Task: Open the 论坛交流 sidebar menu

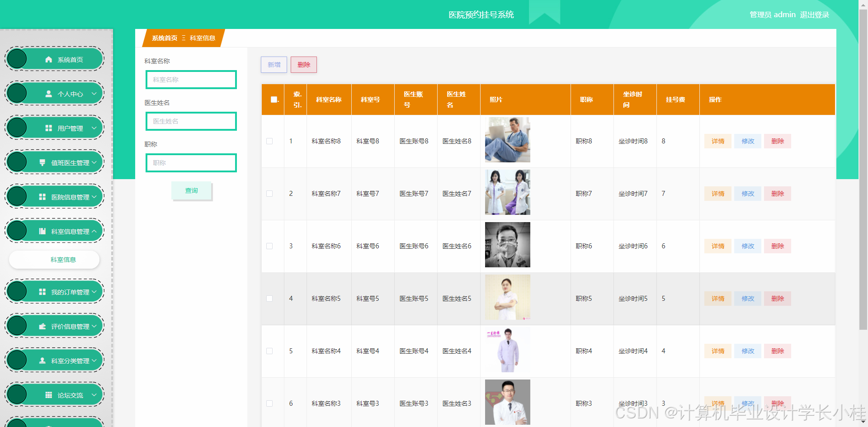Action: coord(55,395)
